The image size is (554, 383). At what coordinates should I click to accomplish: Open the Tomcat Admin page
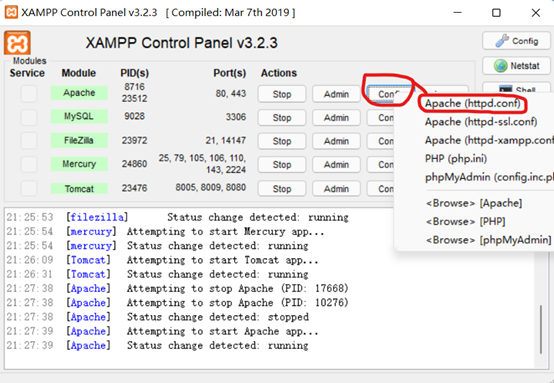tap(336, 189)
